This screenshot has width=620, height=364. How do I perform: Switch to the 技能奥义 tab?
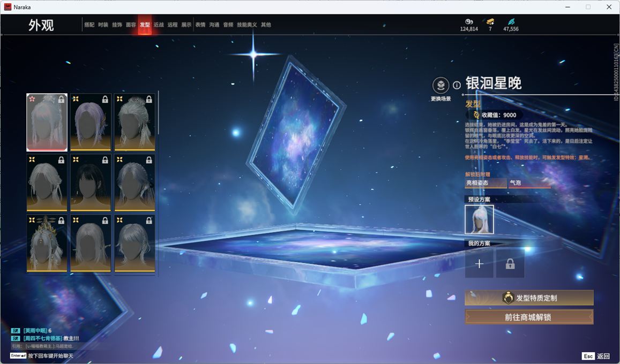click(247, 25)
